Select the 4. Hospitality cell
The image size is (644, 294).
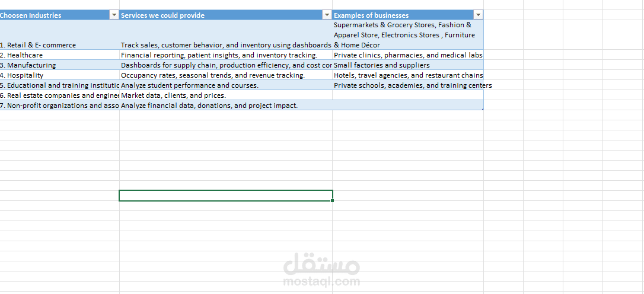pyautogui.click(x=59, y=75)
